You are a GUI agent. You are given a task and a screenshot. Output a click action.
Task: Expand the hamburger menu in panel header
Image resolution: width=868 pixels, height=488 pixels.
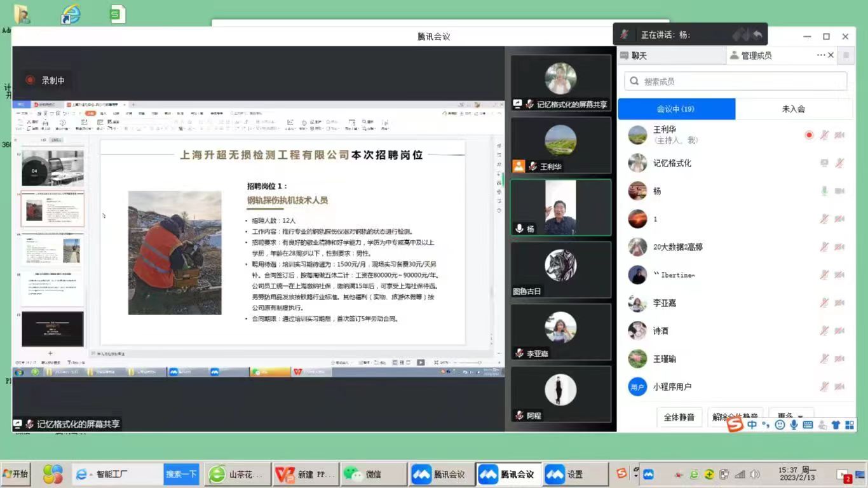click(x=846, y=55)
